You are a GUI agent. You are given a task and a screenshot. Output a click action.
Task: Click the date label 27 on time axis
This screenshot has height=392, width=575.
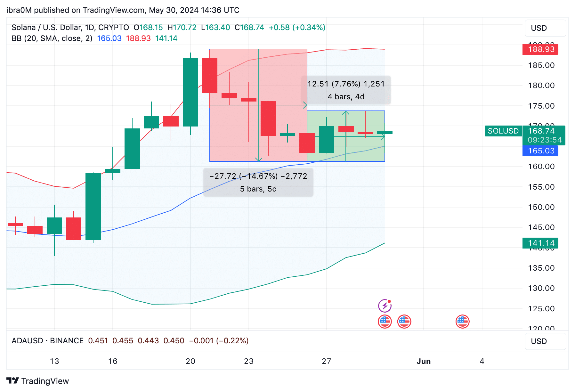[x=327, y=361]
